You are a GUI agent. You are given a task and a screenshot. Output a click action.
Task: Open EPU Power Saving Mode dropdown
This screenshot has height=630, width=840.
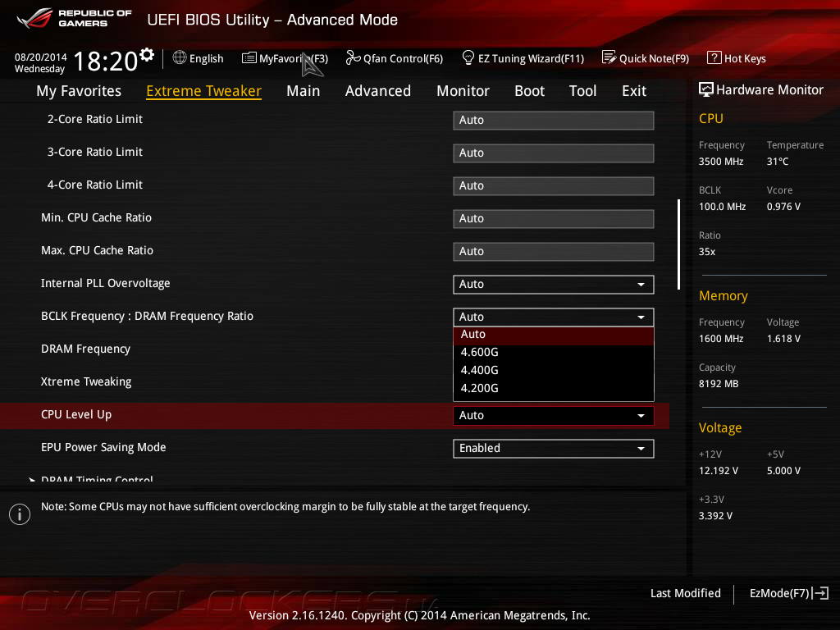554,449
